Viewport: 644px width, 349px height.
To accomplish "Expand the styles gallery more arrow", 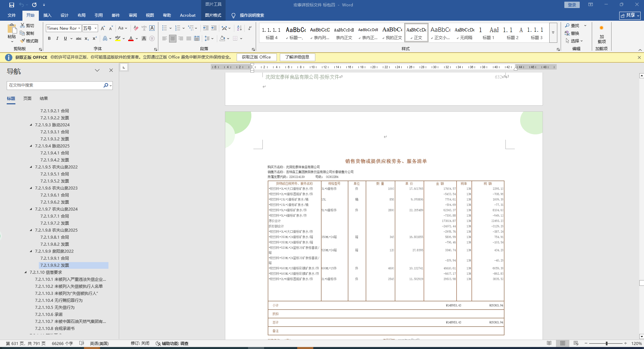I will point(553,33).
